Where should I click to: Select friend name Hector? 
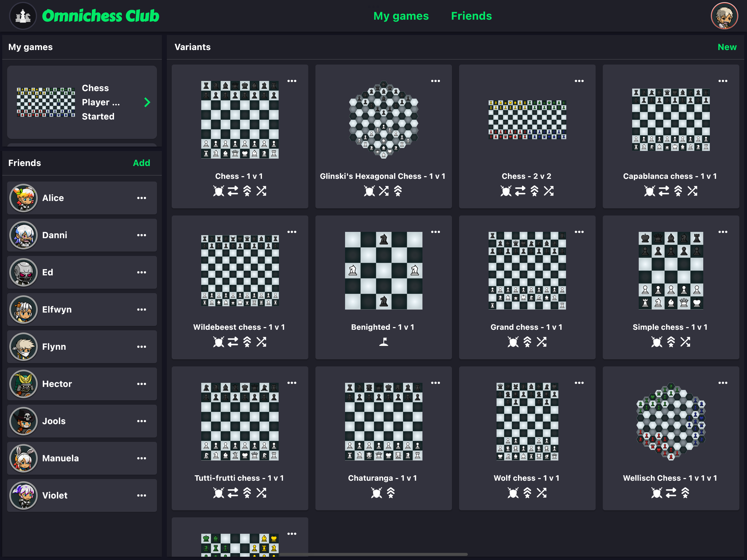[57, 384]
